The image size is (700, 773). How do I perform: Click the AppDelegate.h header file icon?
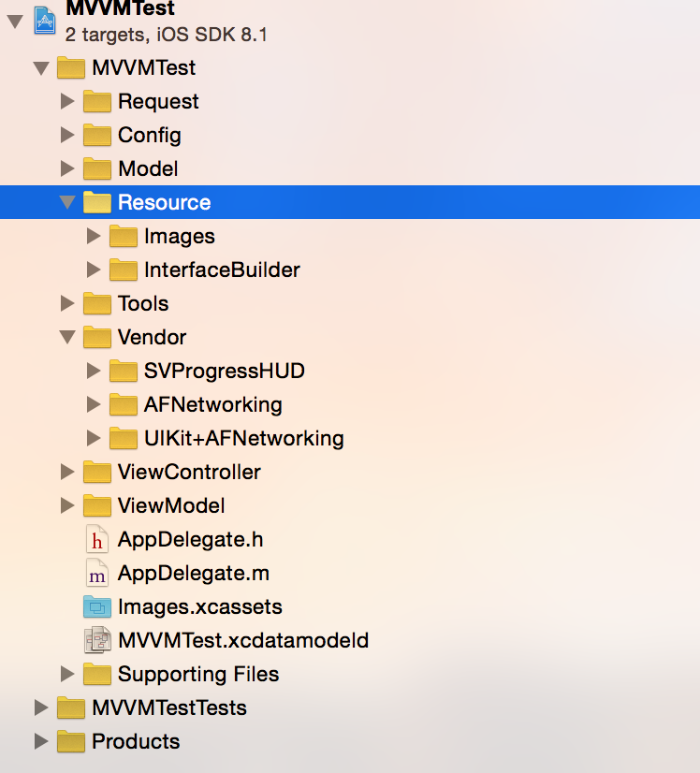(x=96, y=539)
